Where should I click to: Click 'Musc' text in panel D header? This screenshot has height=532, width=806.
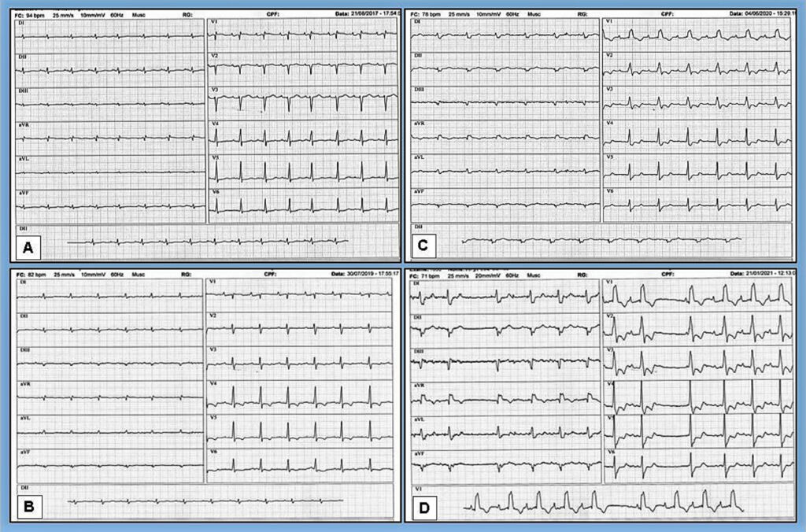tap(534, 276)
